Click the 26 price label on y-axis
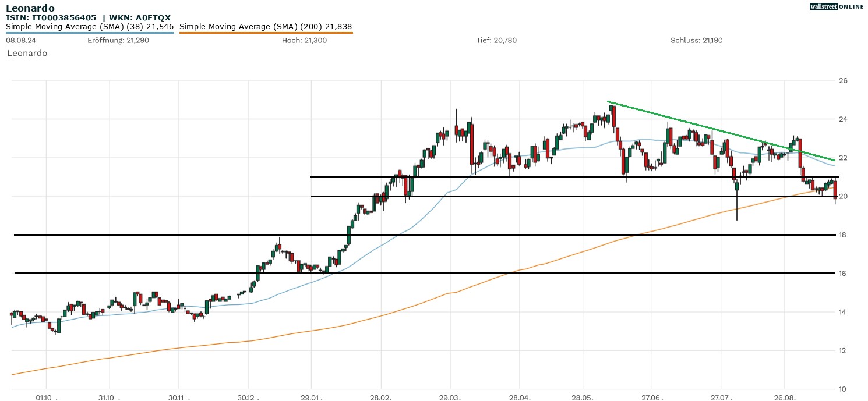Image resolution: width=868 pixels, height=401 pixels. 843,80
